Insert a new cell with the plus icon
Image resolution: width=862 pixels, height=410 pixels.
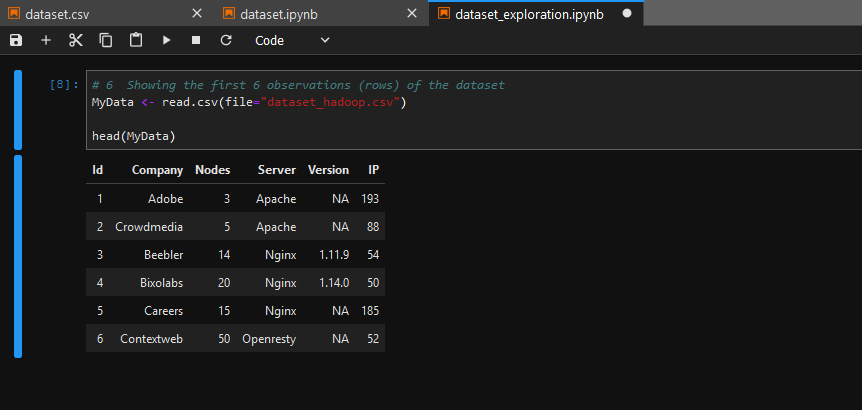(x=46, y=40)
